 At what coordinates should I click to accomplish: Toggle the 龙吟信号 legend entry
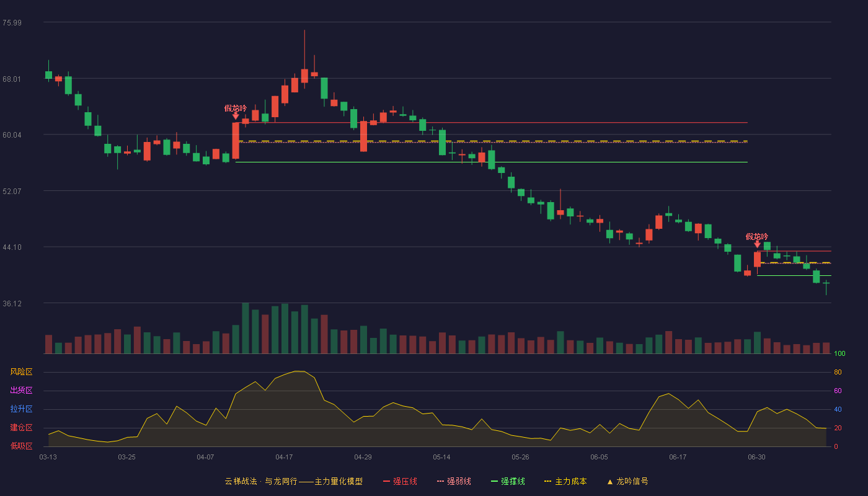tap(627, 481)
